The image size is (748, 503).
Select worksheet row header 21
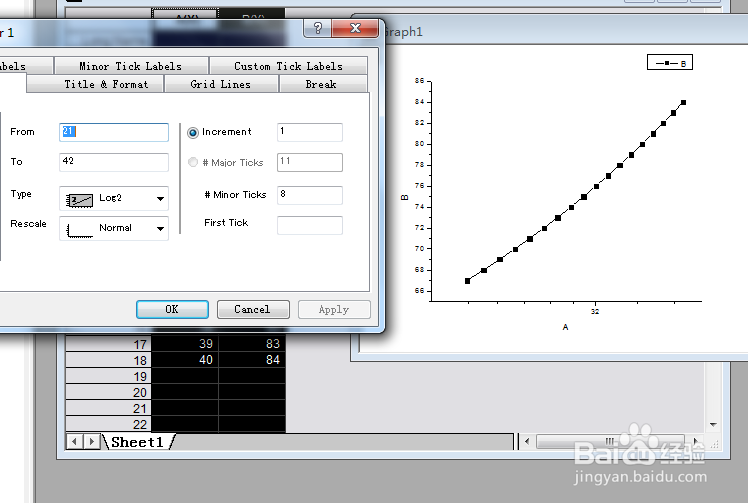coord(108,408)
